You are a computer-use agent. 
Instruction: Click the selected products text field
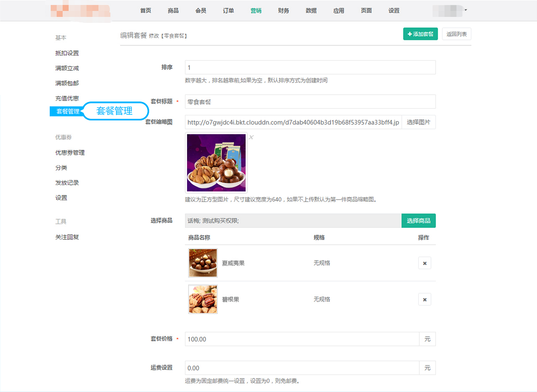pos(293,221)
